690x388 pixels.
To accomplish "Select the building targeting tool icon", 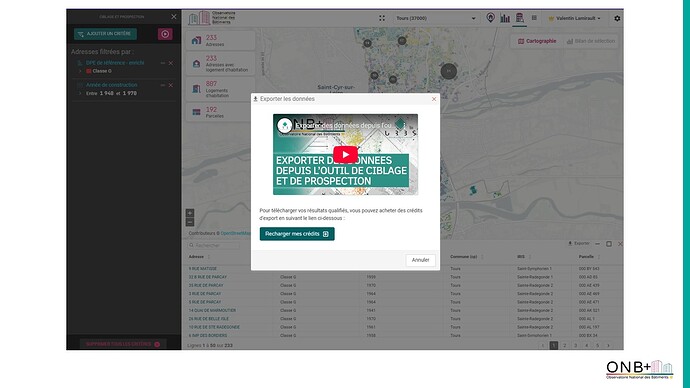I will [520, 18].
